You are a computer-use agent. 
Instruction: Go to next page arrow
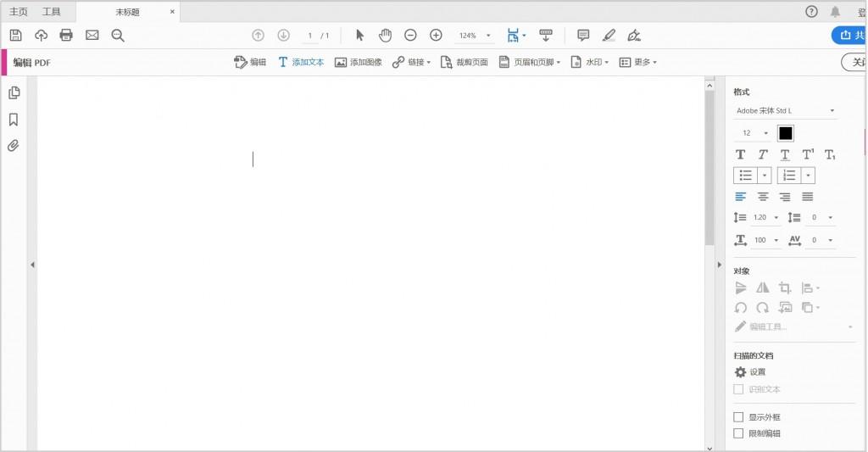pos(283,36)
